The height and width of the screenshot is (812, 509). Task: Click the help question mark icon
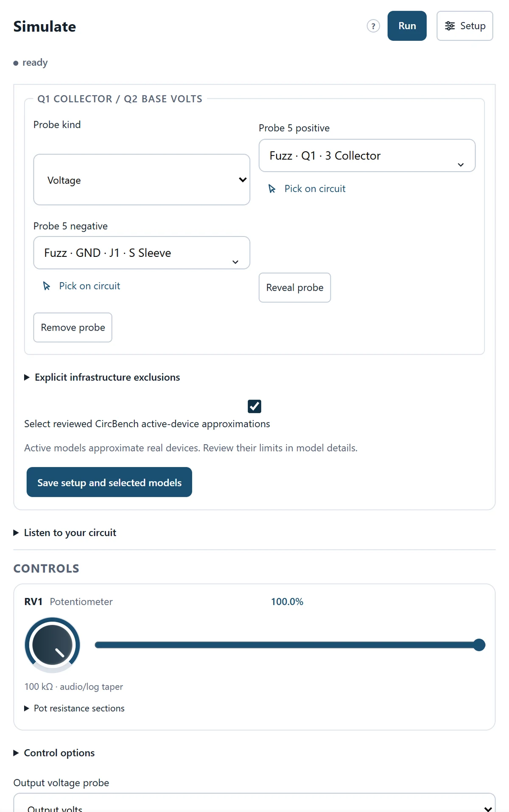click(x=373, y=26)
